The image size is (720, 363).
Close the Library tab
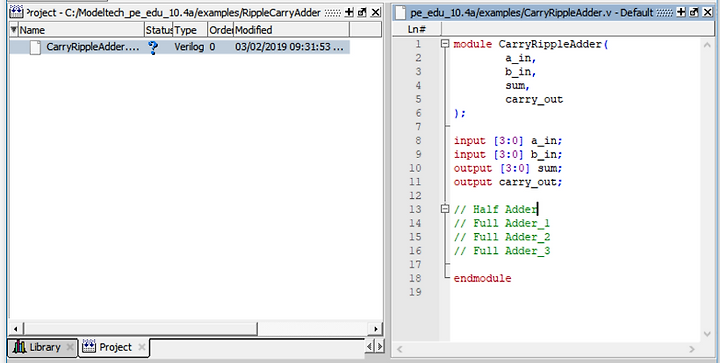coord(69,347)
